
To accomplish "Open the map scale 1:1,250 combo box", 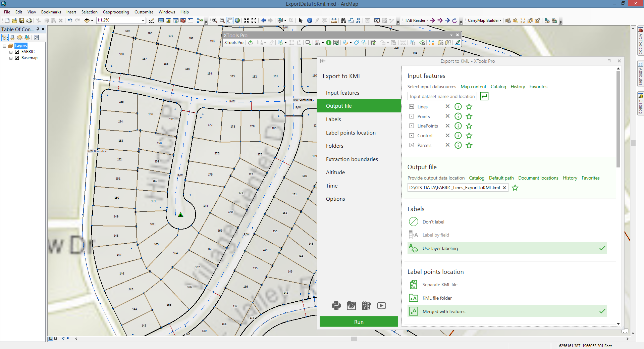I will 121,20.
